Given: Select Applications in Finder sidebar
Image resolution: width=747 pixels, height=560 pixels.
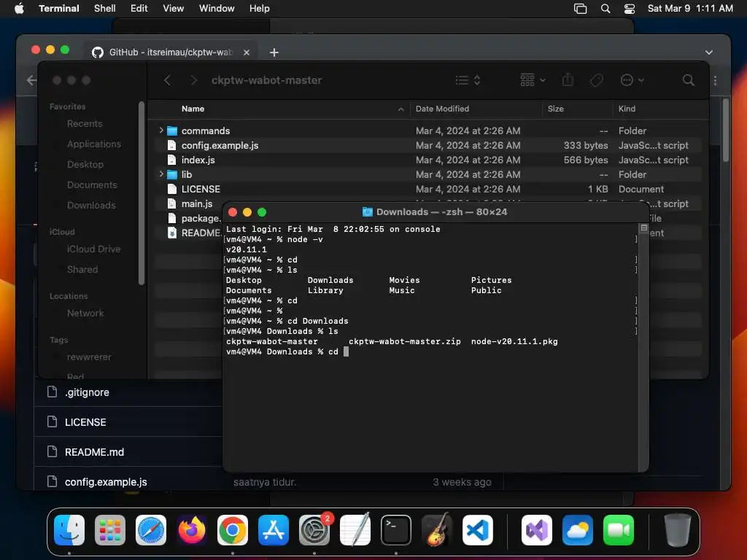Looking at the screenshot, I should tap(94, 144).
